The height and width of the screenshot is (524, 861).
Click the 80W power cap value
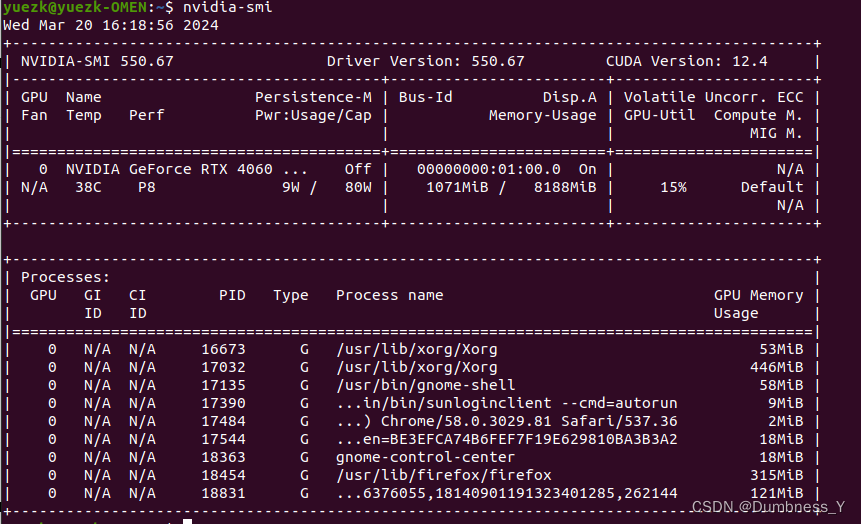point(358,187)
